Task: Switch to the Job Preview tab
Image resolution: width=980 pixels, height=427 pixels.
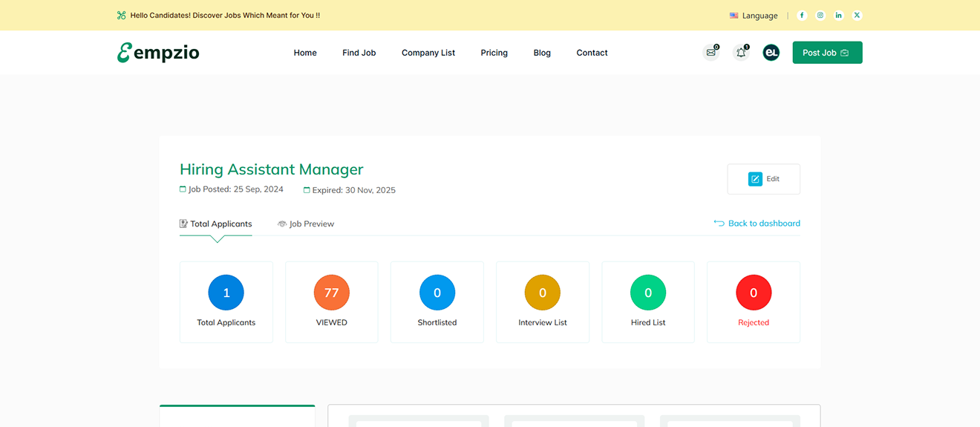Action: point(306,224)
